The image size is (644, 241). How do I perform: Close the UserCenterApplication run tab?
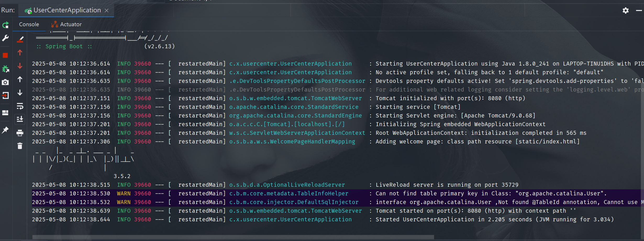click(x=107, y=10)
